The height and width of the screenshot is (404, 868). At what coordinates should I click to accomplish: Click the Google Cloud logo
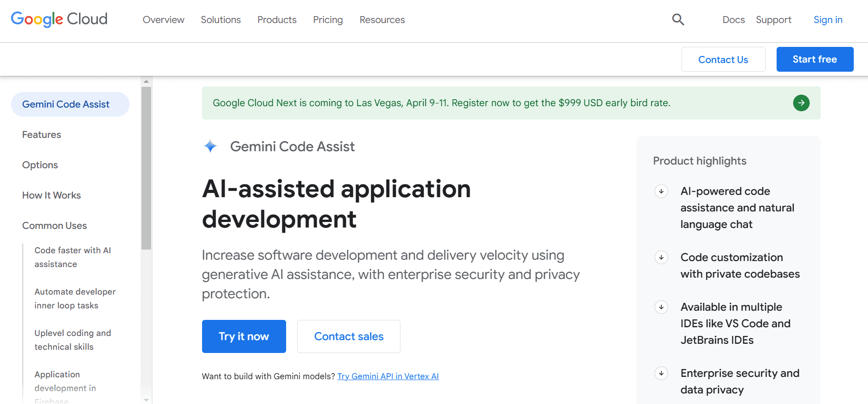click(x=59, y=19)
